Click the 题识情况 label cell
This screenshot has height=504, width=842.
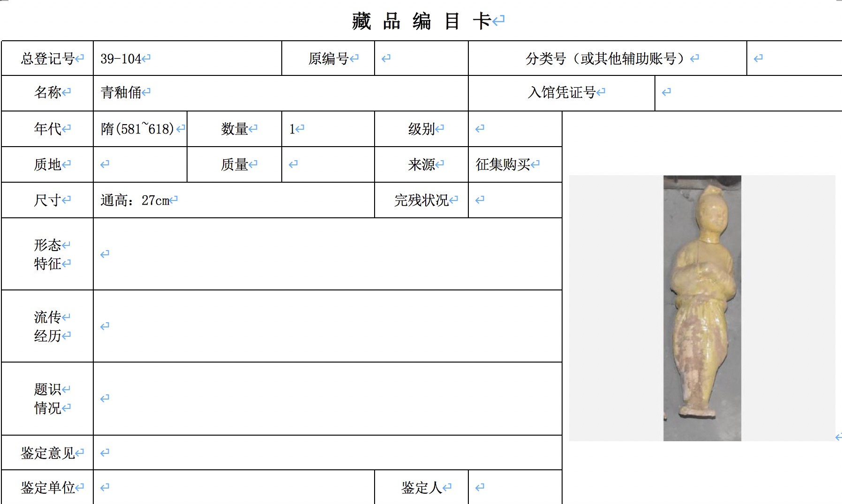pyautogui.click(x=47, y=399)
